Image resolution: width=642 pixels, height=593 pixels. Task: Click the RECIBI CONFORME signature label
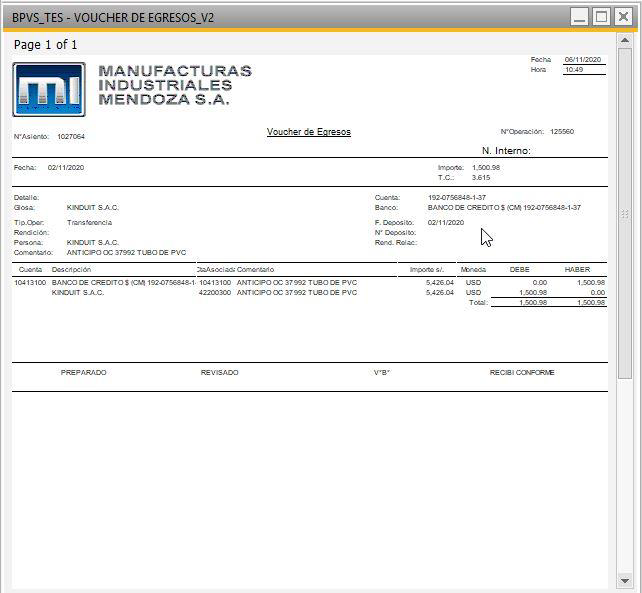522,372
